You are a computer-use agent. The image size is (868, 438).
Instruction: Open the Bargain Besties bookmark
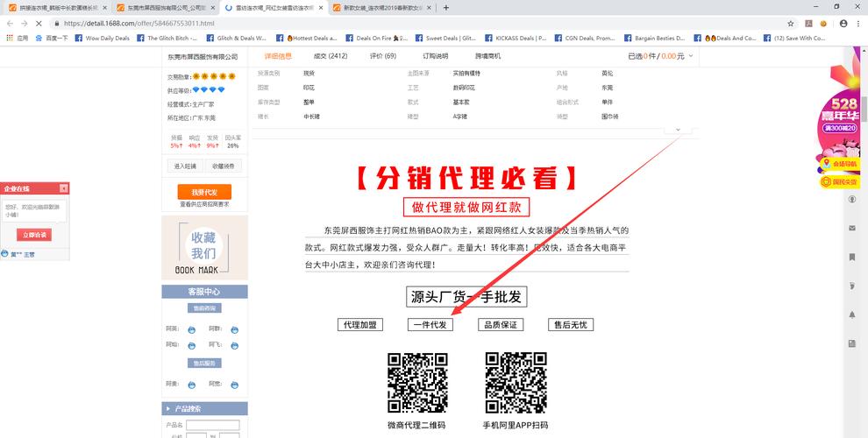coord(654,39)
